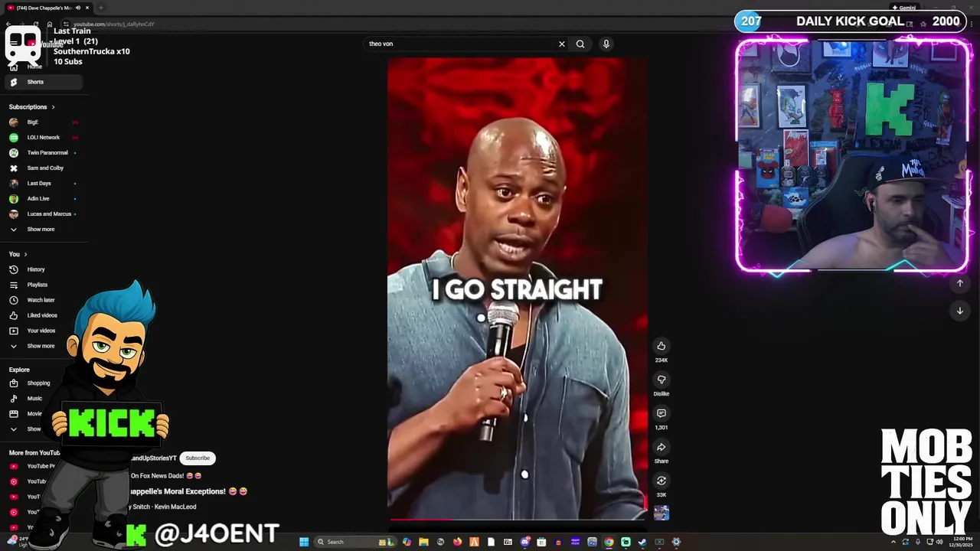Viewport: 980px width, 551px height.
Task: Subscribe to the StandUpStoriesYT channel
Action: [x=198, y=458]
